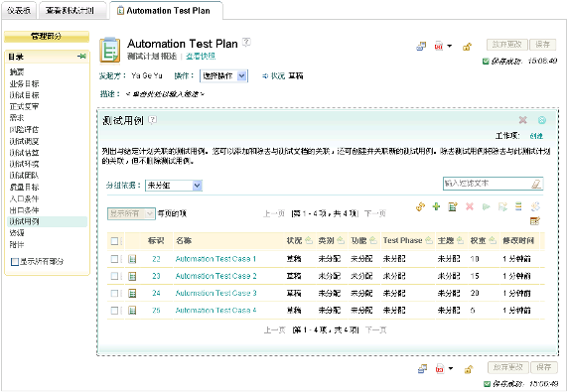Toggle the select-all checkbox in table header

pyautogui.click(x=114, y=241)
